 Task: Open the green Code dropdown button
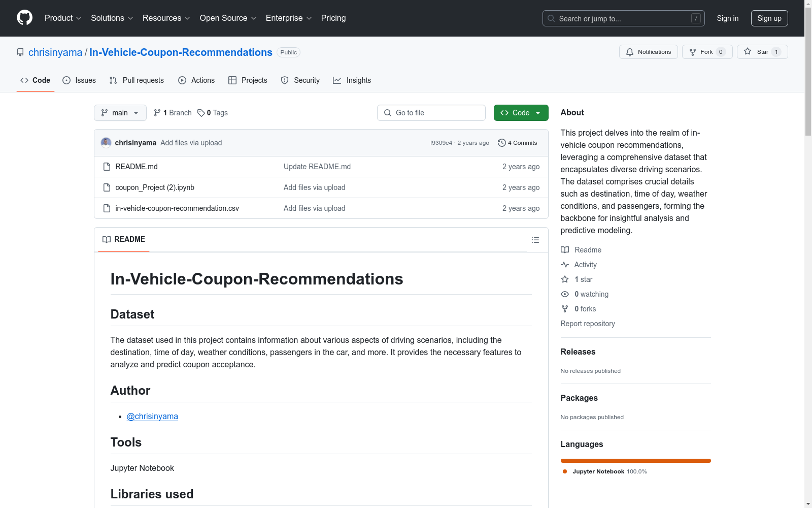tap(521, 113)
